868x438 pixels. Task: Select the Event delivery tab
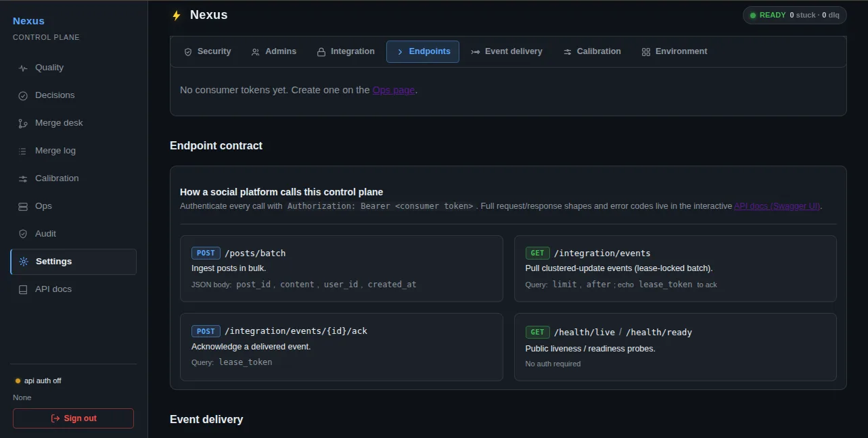point(507,51)
